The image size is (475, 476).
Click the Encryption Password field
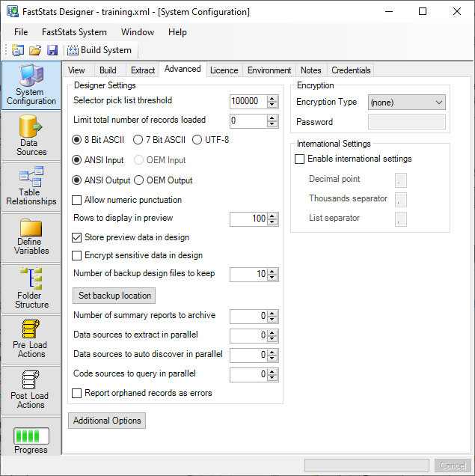(x=407, y=122)
